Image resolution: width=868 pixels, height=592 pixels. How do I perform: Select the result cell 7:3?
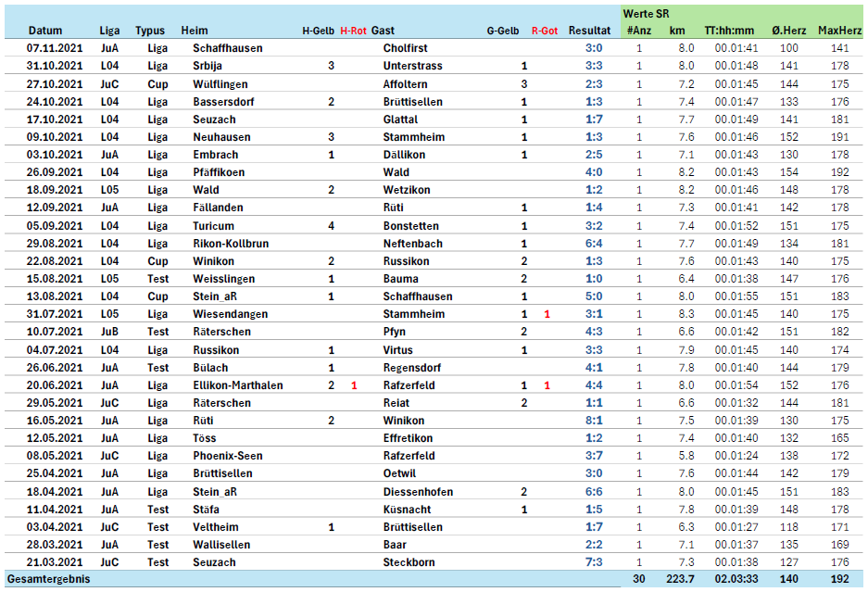[594, 562]
